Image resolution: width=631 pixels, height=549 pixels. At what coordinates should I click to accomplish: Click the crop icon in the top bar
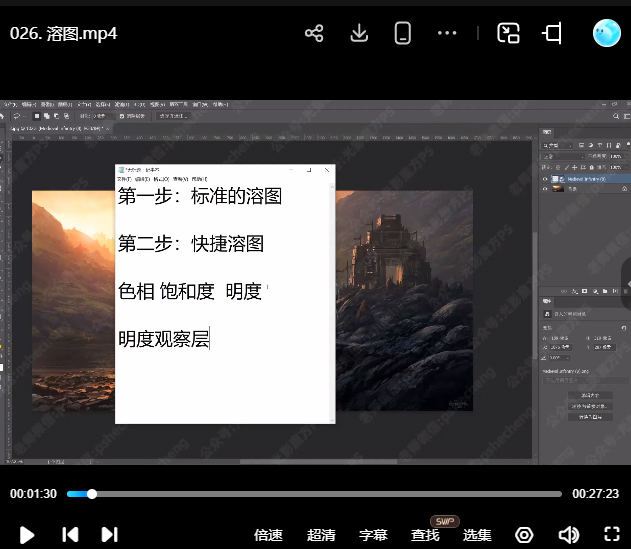[552, 33]
